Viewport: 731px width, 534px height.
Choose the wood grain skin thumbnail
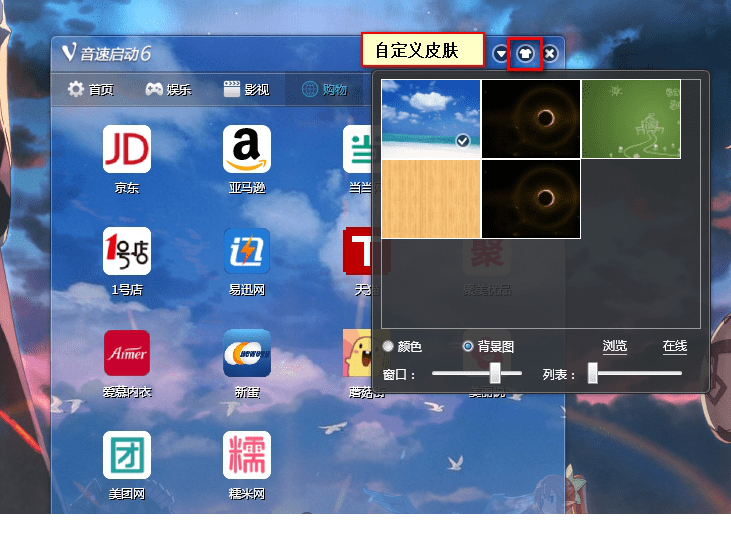click(431, 199)
